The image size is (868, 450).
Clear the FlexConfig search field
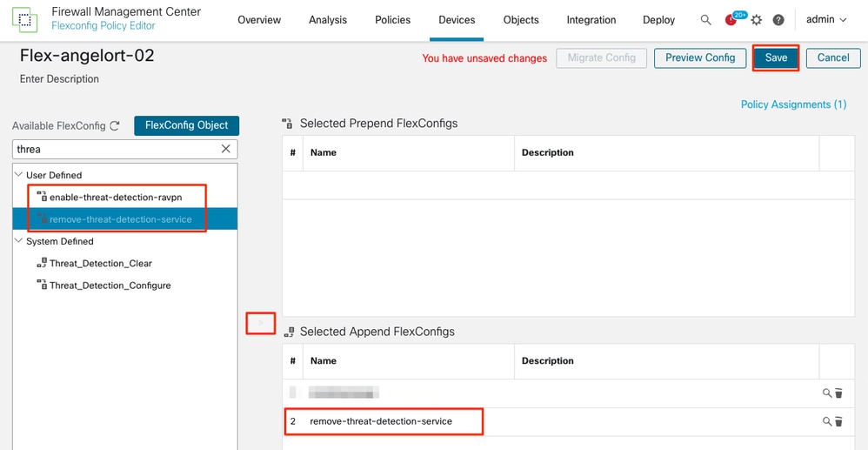tap(226, 149)
